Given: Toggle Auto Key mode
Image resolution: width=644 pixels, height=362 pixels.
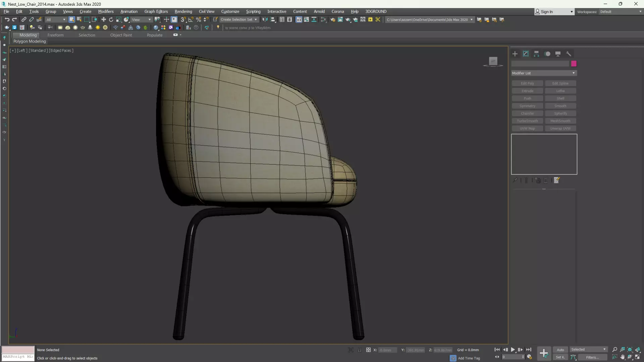Looking at the screenshot, I should (560, 350).
